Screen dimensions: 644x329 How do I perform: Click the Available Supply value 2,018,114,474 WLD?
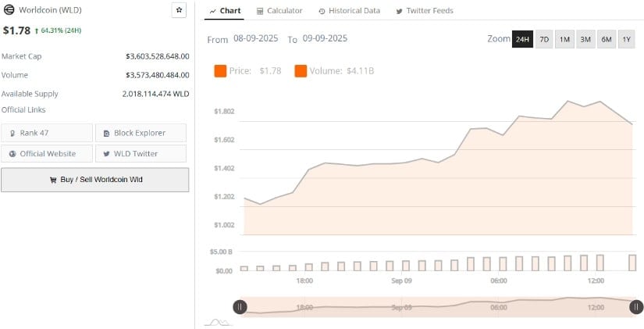[155, 94]
